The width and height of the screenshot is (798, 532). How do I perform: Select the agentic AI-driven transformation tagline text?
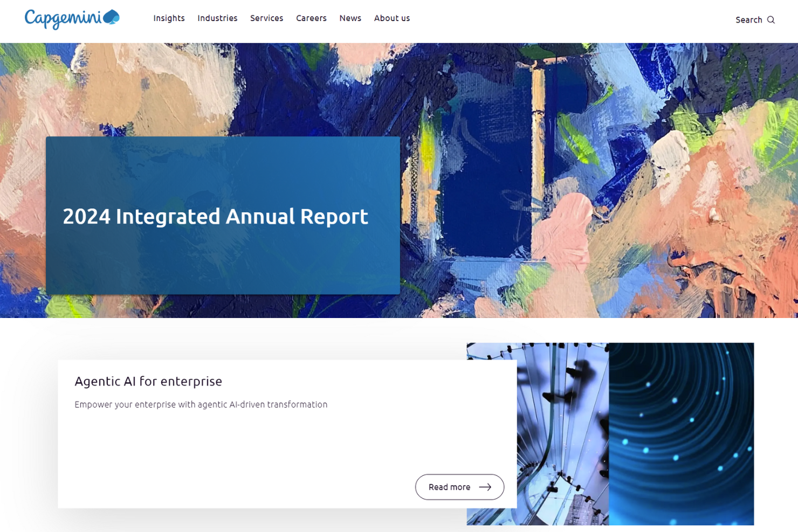200,404
